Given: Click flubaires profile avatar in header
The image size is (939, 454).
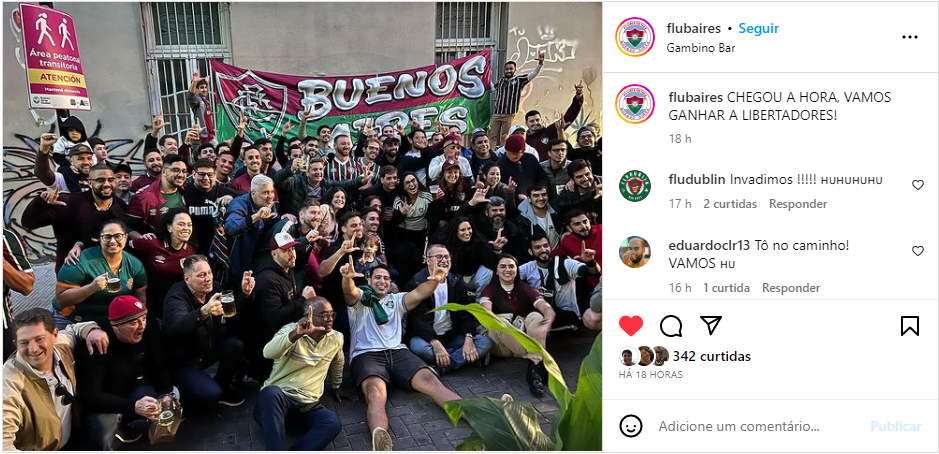Looking at the screenshot, I should (x=635, y=37).
